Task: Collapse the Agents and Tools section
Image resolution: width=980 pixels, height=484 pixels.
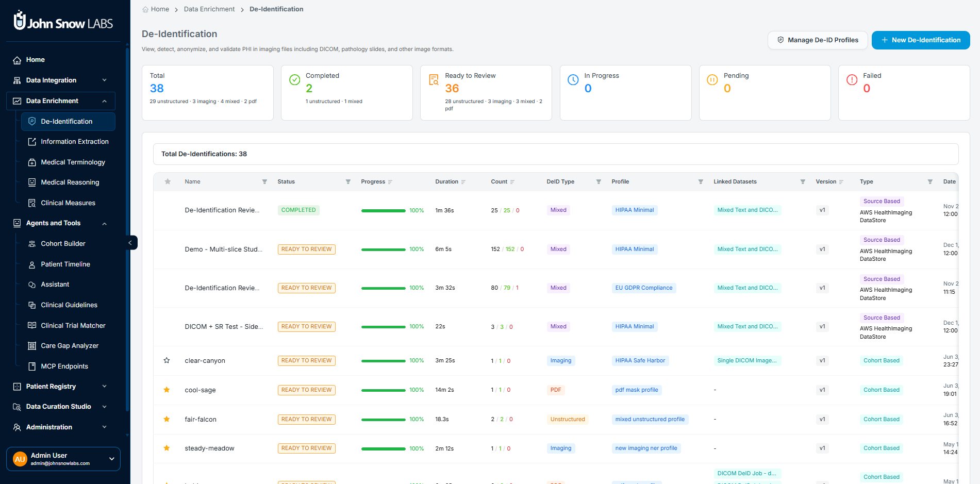Action: coord(105,224)
